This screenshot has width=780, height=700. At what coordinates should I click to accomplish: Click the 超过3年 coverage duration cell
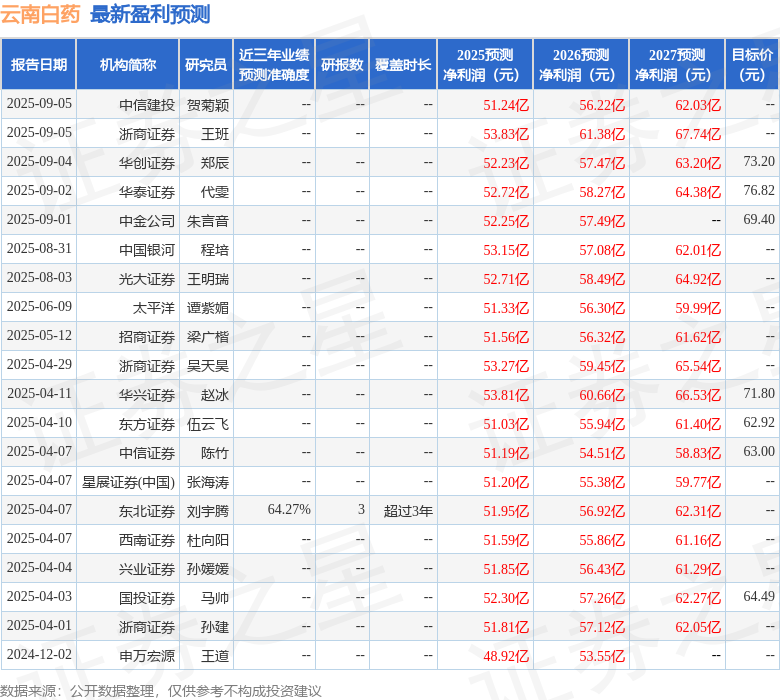click(x=408, y=511)
